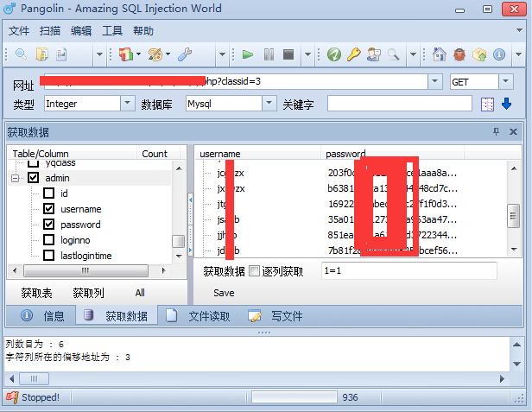Open the 扫描 menu

tap(50, 31)
